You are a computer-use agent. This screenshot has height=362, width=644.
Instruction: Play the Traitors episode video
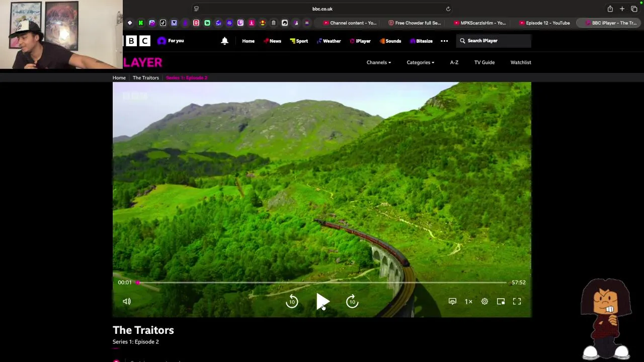[323, 302]
